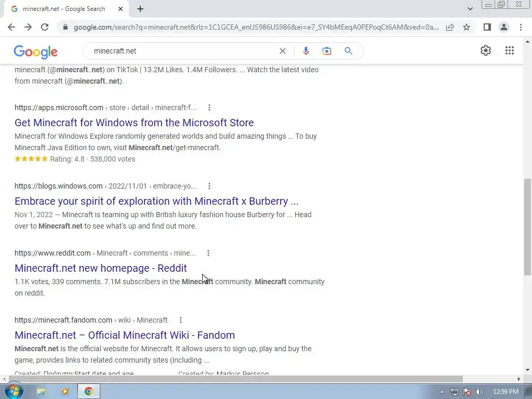Click the 12:59 PM taskbar clock
The width and height of the screenshot is (532, 399).
click(x=506, y=392)
